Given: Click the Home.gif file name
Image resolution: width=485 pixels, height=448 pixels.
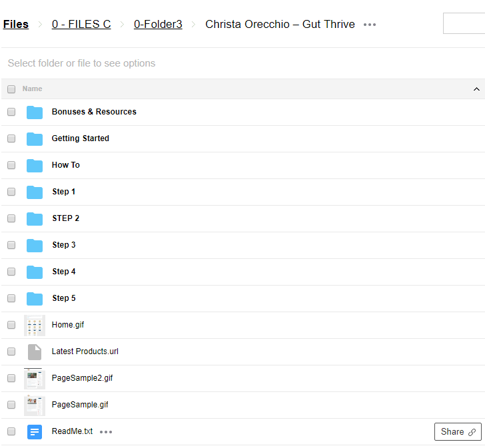Looking at the screenshot, I should [x=68, y=325].
